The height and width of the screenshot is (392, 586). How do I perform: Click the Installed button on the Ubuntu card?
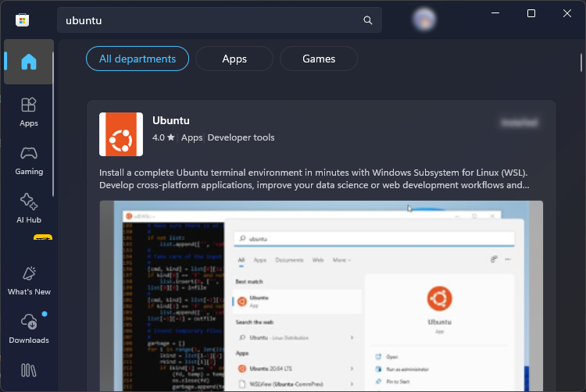coord(520,123)
